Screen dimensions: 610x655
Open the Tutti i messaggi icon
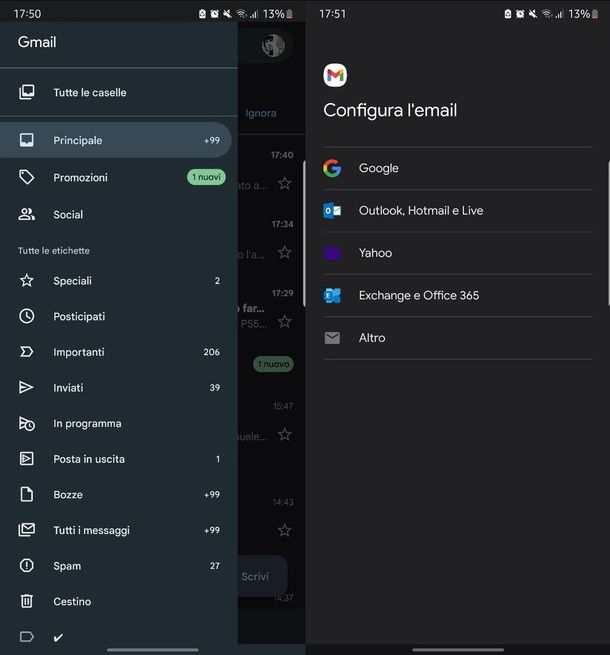[x=27, y=530]
